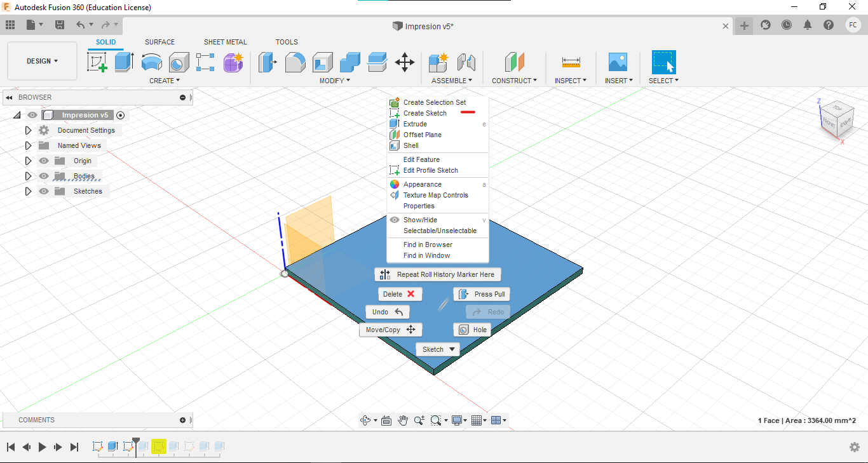Click the Zoom magnifier icon
Viewport: 868px width, 463px height.
[x=419, y=420]
